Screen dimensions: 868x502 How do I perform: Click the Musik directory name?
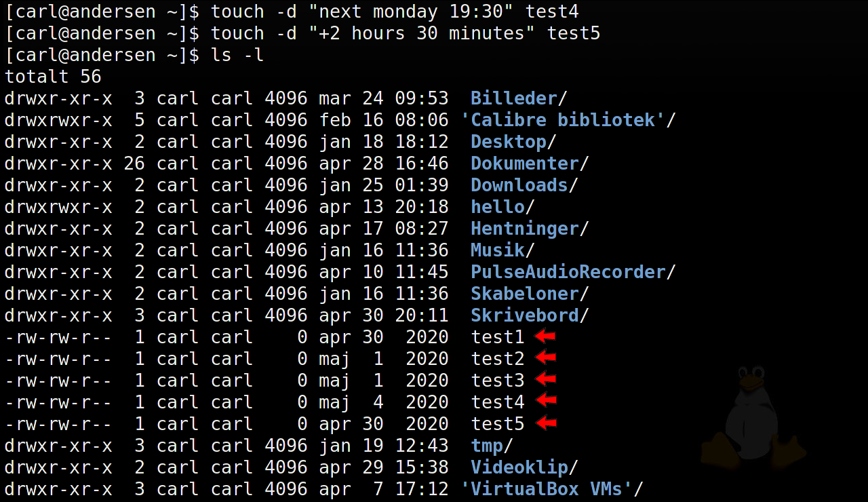point(498,250)
